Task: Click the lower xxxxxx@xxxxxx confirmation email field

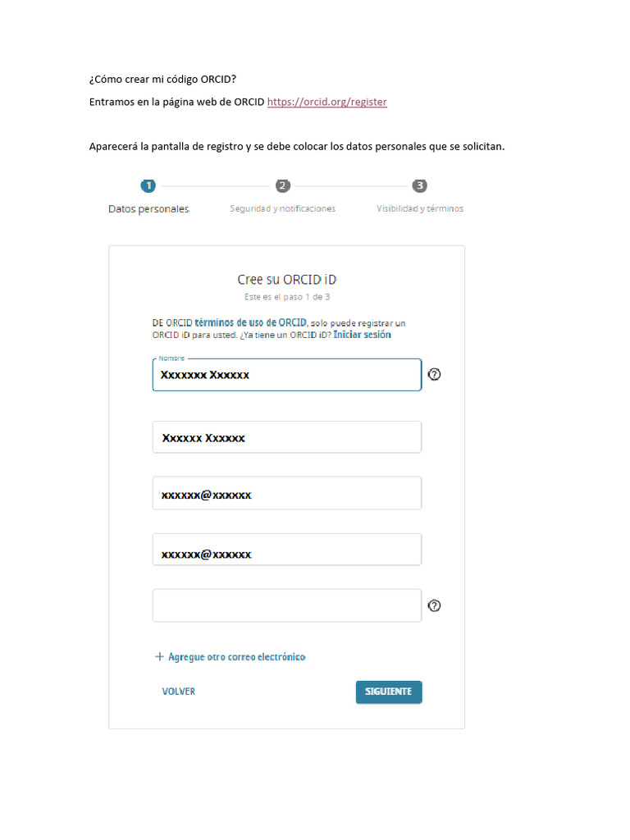Action: pyautogui.click(x=287, y=550)
